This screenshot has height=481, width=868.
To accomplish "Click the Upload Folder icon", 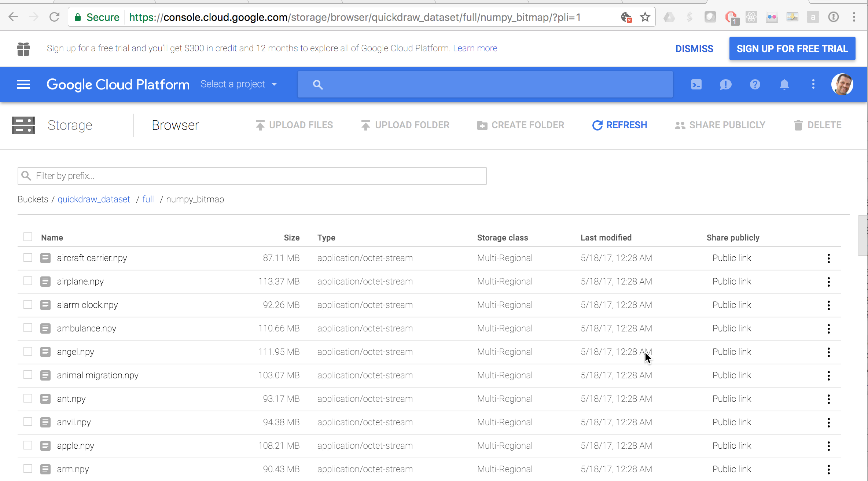I will (x=365, y=125).
